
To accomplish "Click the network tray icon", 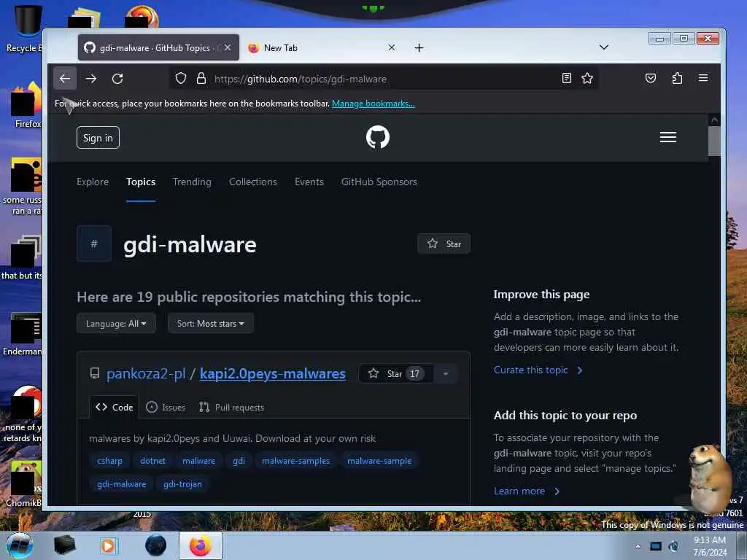I will 656,546.
